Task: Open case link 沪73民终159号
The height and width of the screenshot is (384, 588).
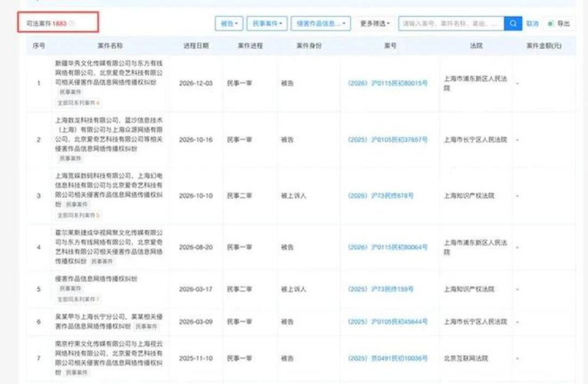Action: [x=381, y=289]
